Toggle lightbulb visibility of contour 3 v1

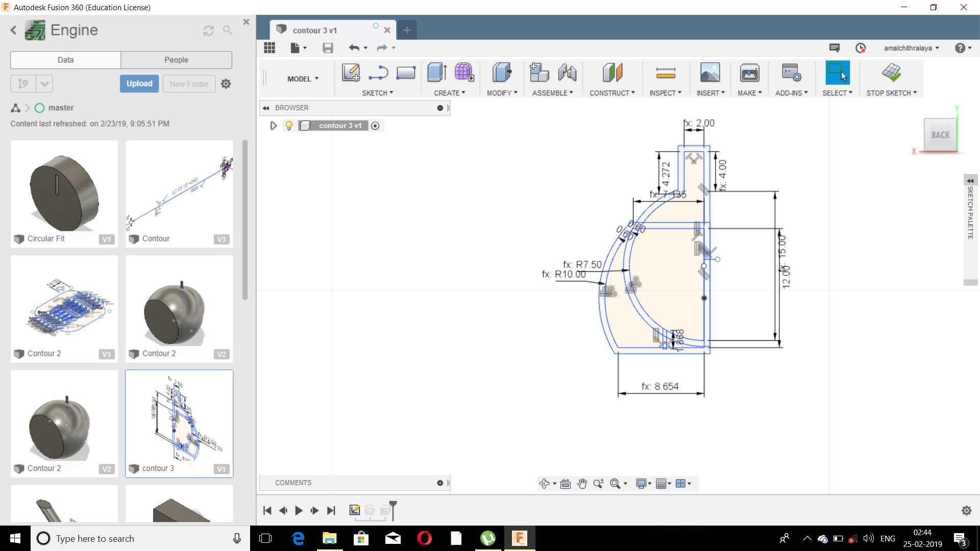(x=289, y=126)
